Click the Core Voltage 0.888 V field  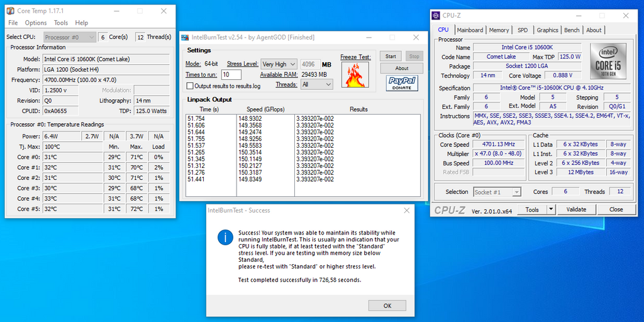click(562, 75)
